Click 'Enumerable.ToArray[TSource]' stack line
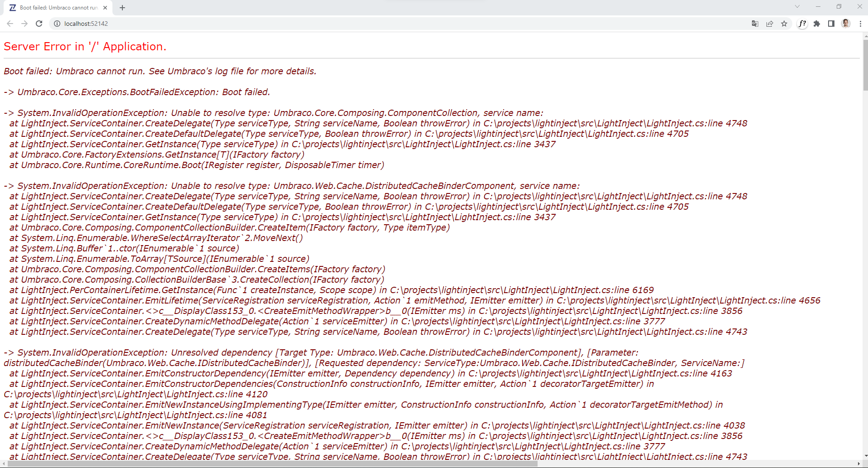The height and width of the screenshot is (468, 868). tap(159, 259)
